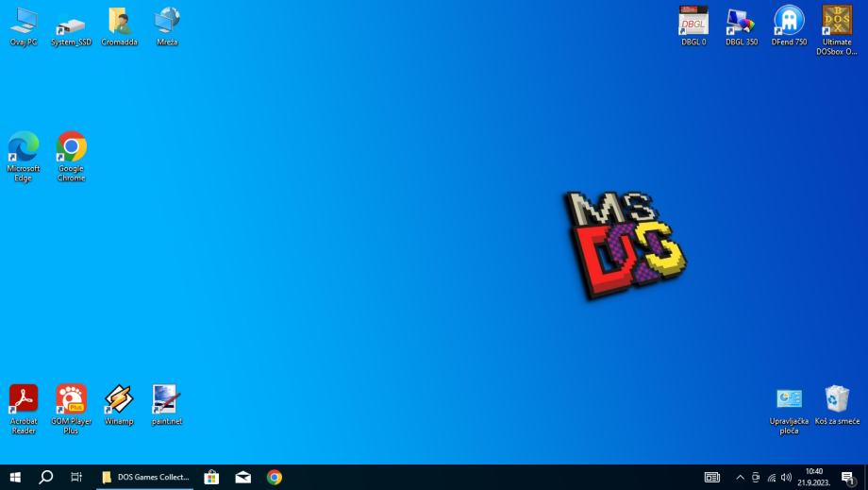Screen dimensions: 868x490
Task: Launch Winamp desktop shortcut
Action: click(119, 405)
